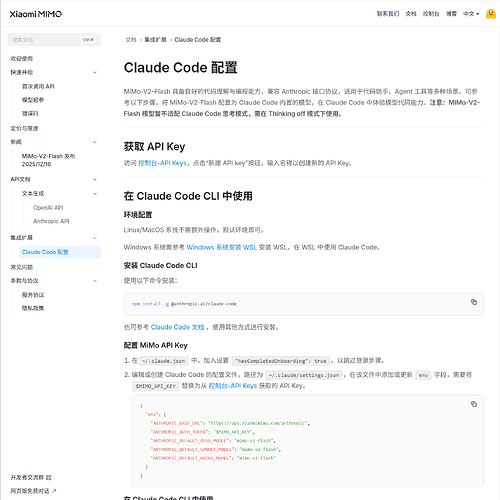500x500 pixels.
Task: Open the 中文 language dropdown
Action: click(471, 14)
